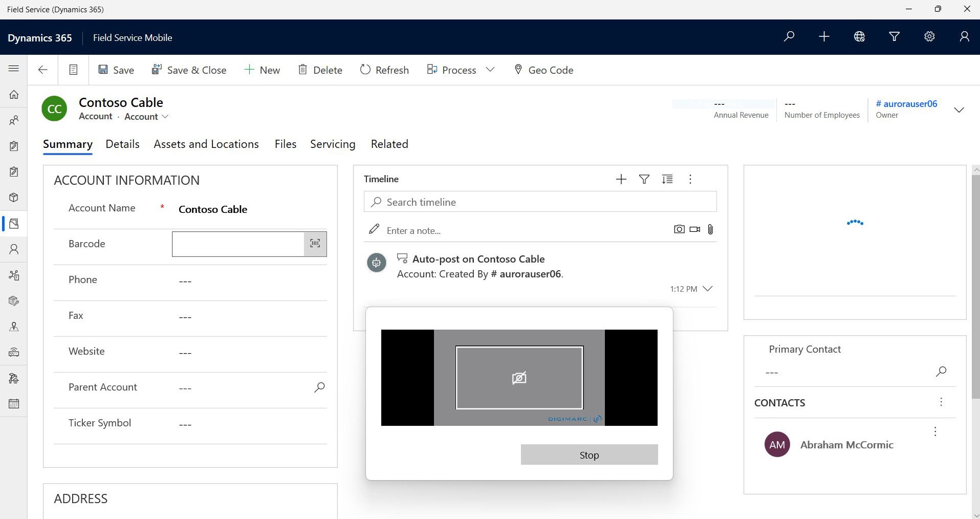Click the camera icon in note area
The width and height of the screenshot is (980, 519).
pos(679,229)
